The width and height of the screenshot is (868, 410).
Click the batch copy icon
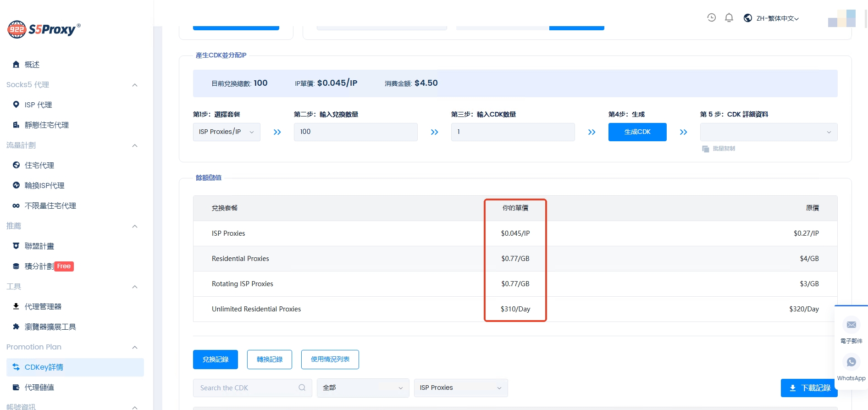click(x=706, y=149)
